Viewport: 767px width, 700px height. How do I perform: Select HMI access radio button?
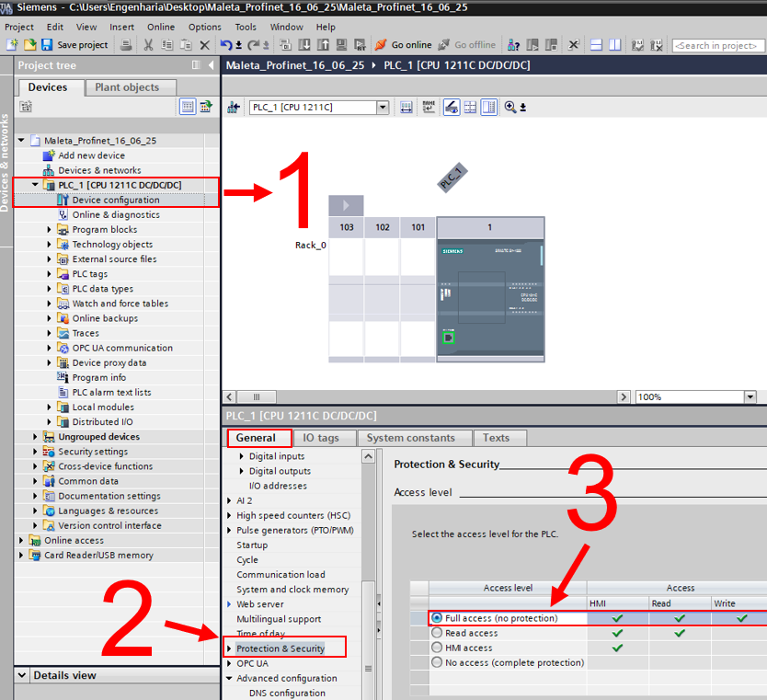[x=437, y=648]
